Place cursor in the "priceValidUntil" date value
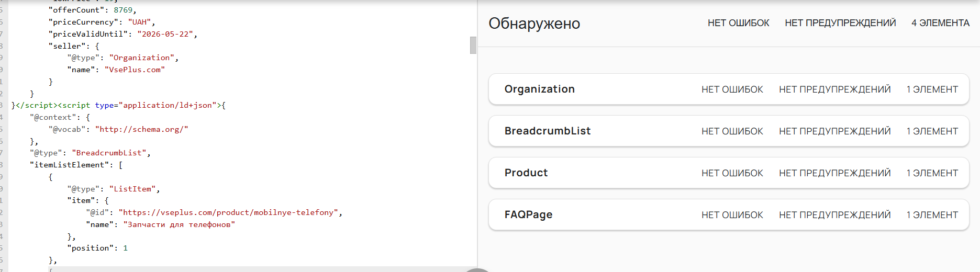980x272 pixels. tap(165, 34)
